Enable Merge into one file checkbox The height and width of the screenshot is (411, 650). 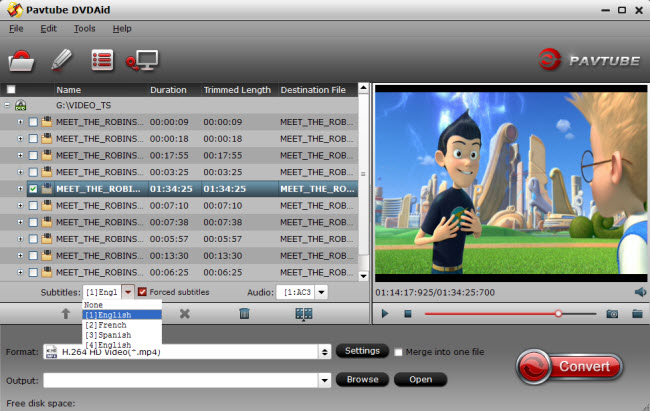coord(399,352)
